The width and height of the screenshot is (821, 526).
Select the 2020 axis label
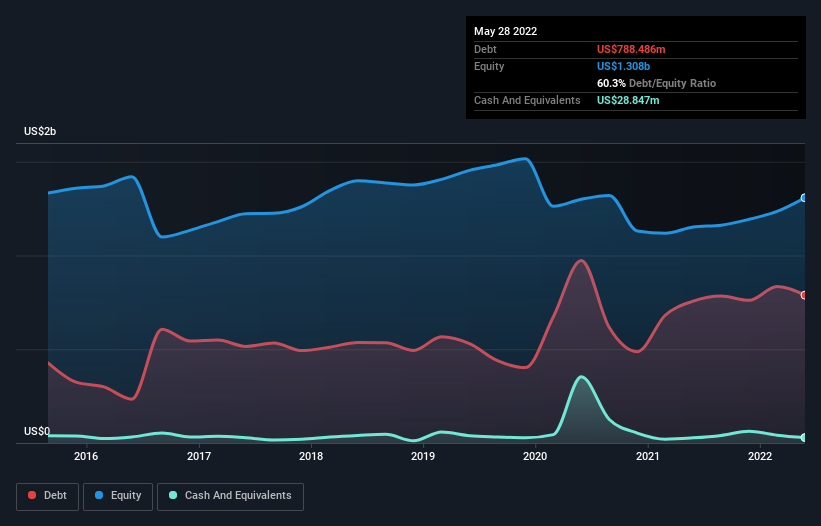click(535, 456)
